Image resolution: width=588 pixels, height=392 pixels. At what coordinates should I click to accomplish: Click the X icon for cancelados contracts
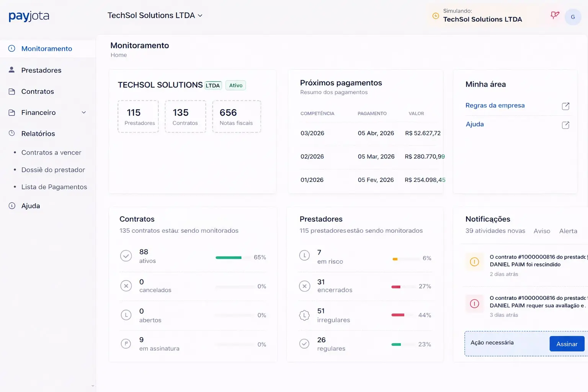click(126, 286)
